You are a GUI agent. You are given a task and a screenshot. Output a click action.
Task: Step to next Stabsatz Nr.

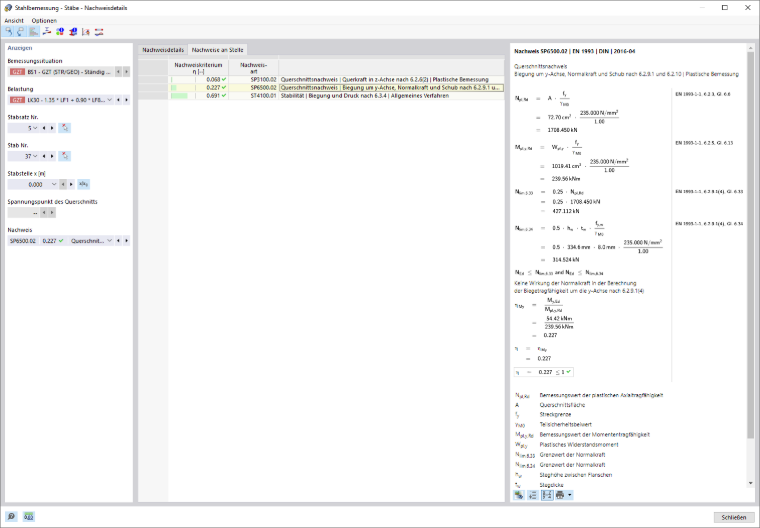(52, 128)
